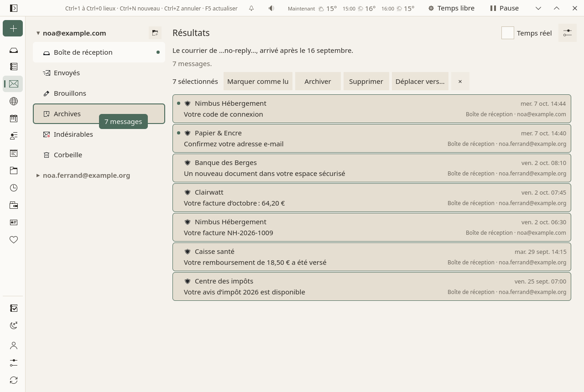Toggle the sidebar panel icon in top bar
Screen dimensions: 584x392
click(14, 8)
